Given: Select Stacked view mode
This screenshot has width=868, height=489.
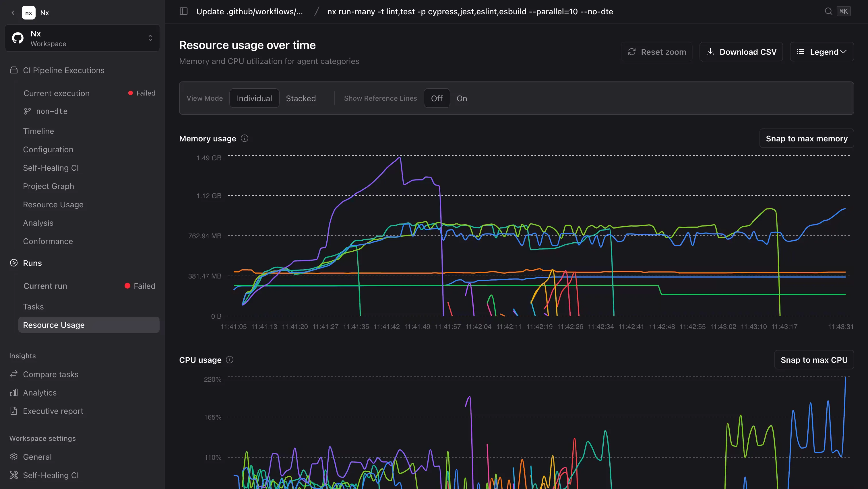Looking at the screenshot, I should click(301, 98).
